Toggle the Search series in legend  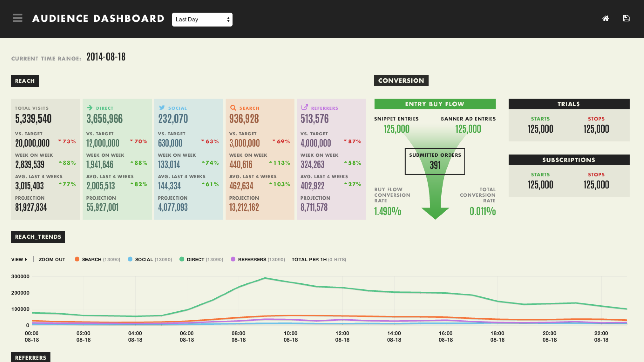point(91,259)
